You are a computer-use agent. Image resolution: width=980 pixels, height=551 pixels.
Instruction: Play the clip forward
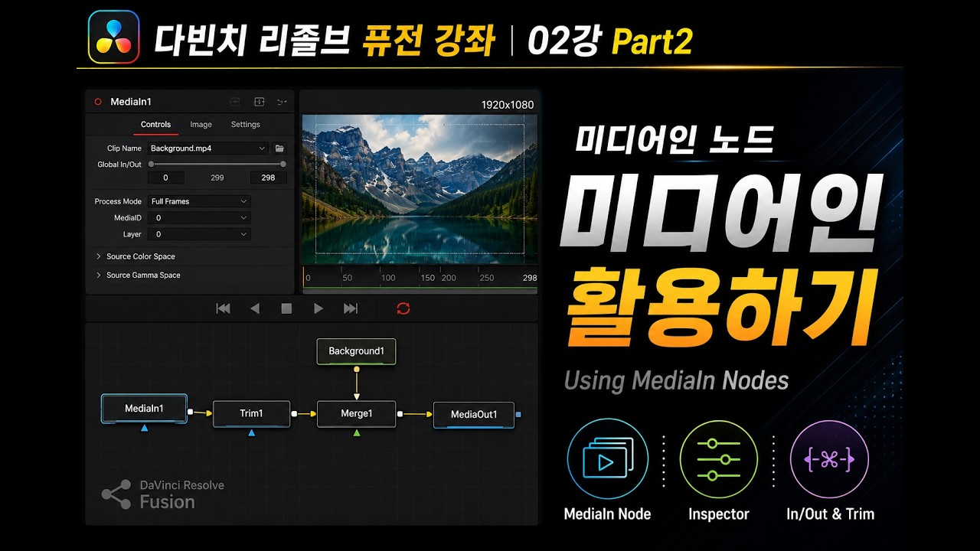(318, 308)
